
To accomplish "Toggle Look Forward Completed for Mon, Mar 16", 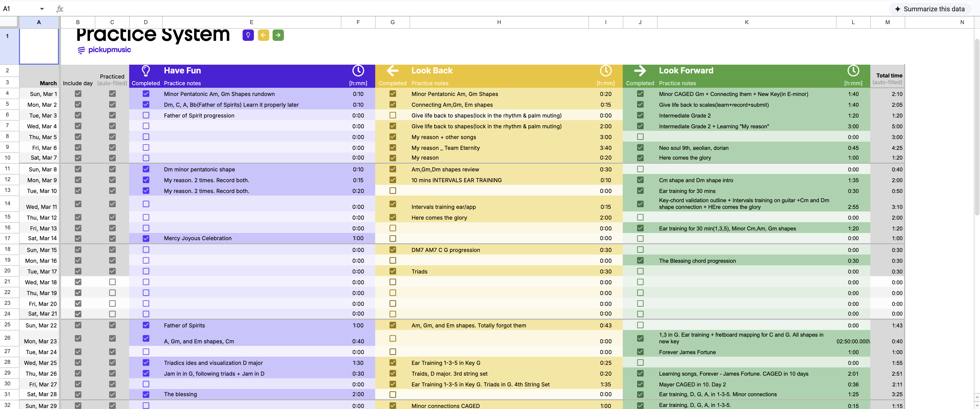I will (640, 260).
